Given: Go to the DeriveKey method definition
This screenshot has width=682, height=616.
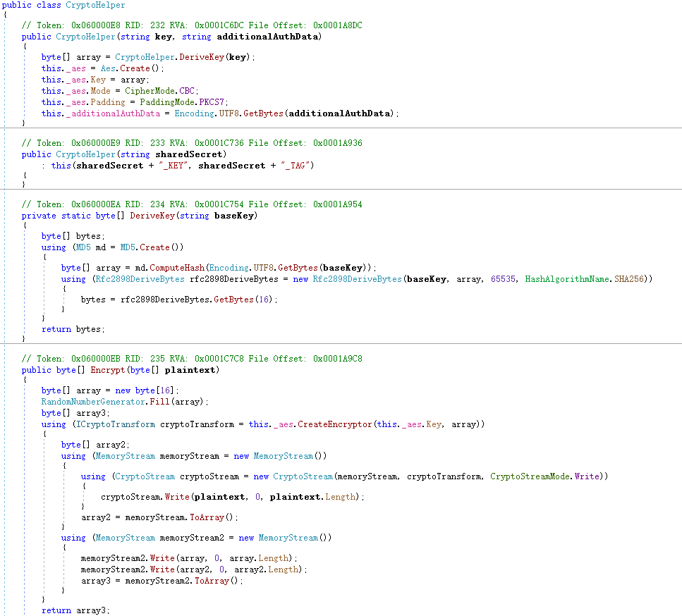Looking at the screenshot, I should 152,216.
